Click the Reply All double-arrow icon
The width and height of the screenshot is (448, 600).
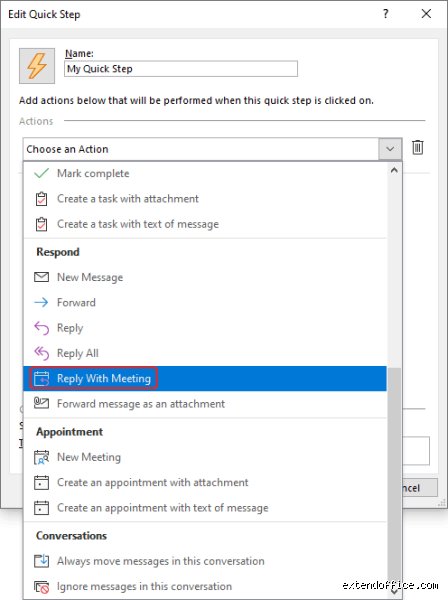click(41, 353)
